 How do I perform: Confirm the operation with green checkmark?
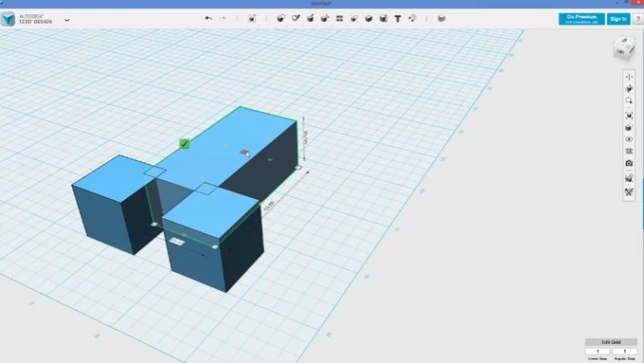click(184, 143)
